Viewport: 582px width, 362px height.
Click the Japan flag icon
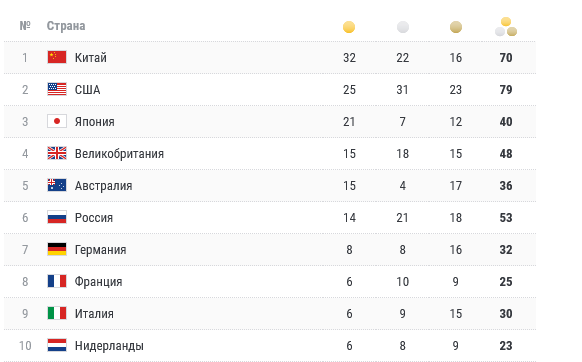(57, 121)
